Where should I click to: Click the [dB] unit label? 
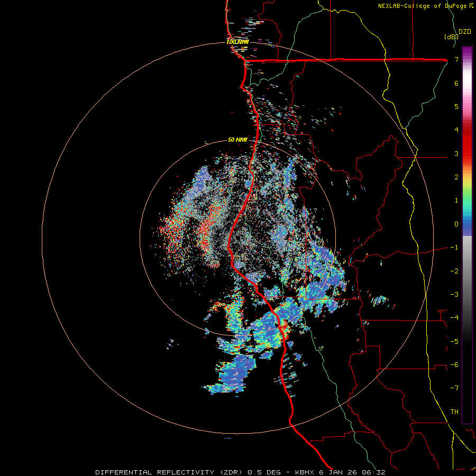click(x=451, y=36)
